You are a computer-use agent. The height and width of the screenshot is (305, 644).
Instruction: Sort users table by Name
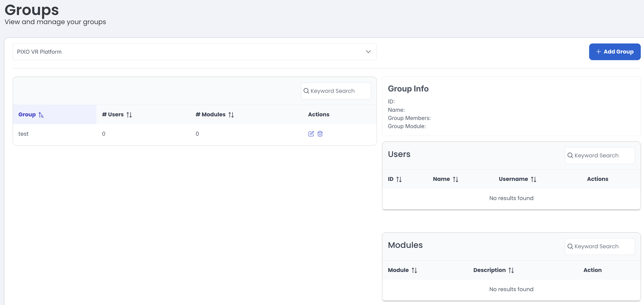(455, 179)
